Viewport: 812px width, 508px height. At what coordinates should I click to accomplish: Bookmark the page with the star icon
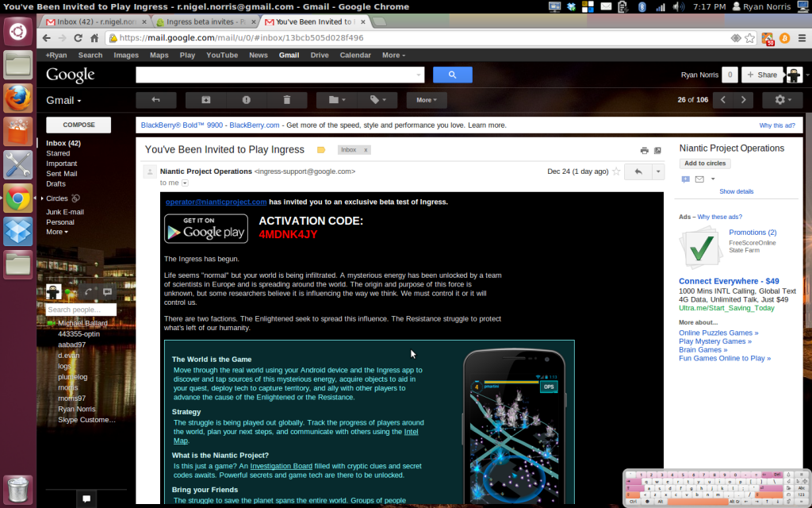749,38
